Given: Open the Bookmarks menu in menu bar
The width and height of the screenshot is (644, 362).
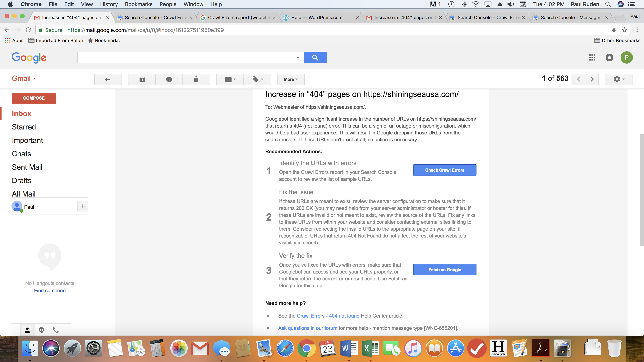Looking at the screenshot, I should coord(139,4).
